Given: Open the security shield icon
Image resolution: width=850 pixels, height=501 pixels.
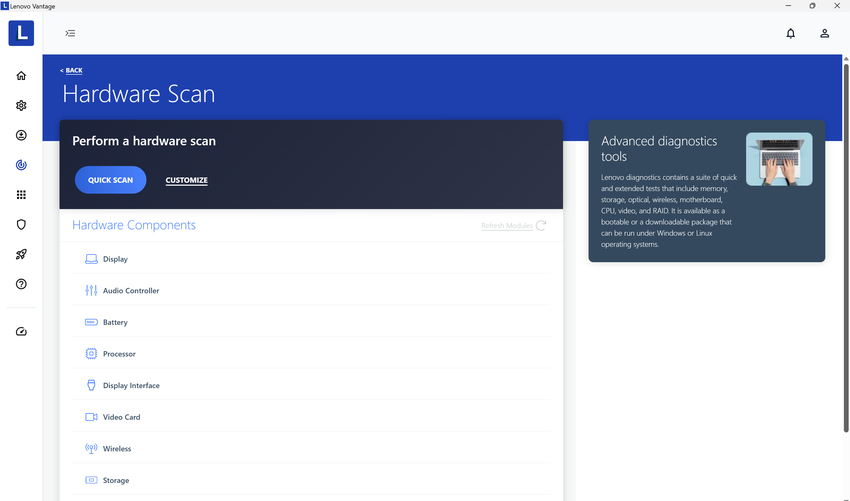Looking at the screenshot, I should click(21, 225).
